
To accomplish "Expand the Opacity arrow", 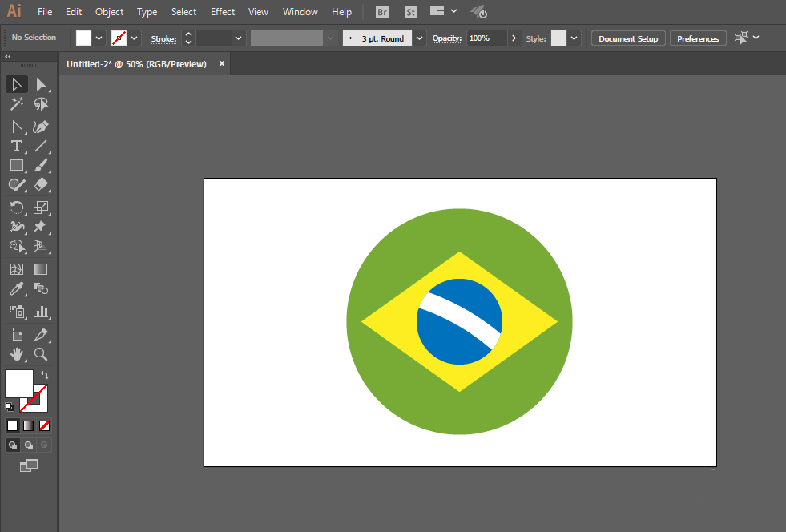I will click(514, 38).
